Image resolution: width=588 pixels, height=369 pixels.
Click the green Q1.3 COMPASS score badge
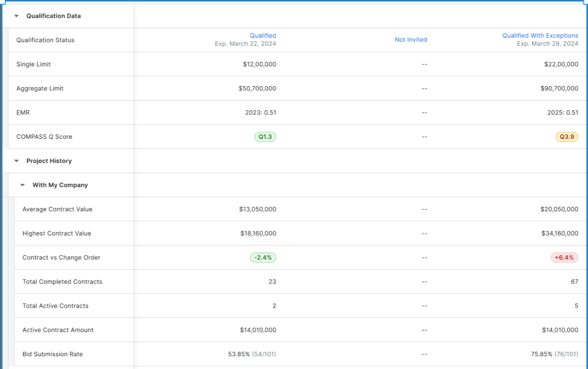click(265, 137)
